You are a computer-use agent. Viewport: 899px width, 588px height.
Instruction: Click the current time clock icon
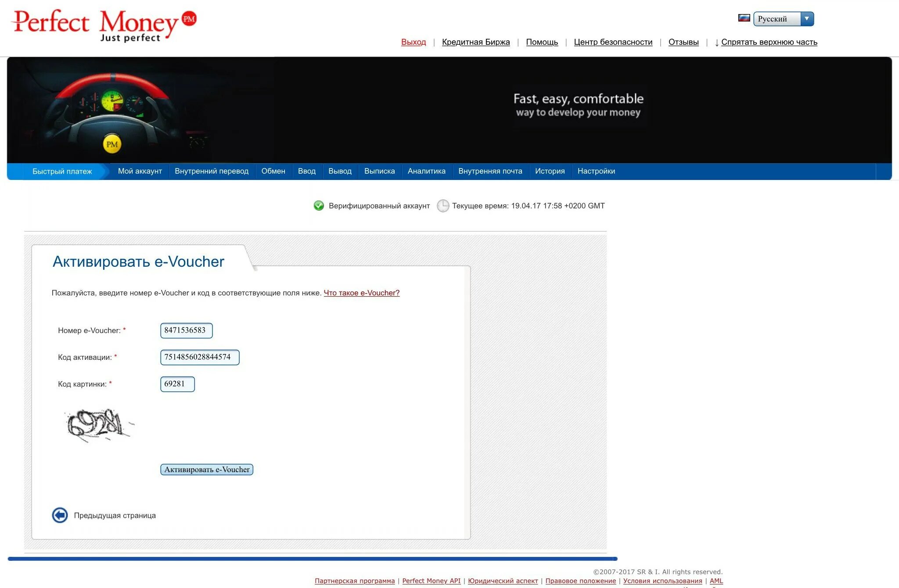(x=443, y=206)
